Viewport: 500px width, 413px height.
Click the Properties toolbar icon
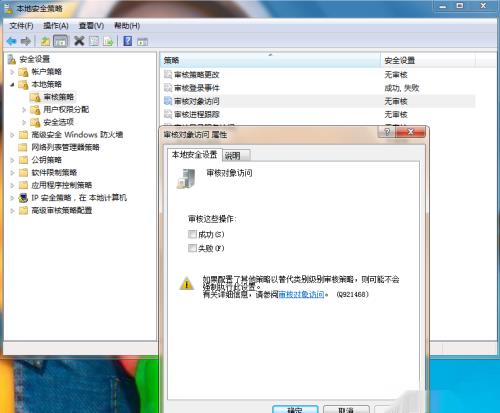94,41
